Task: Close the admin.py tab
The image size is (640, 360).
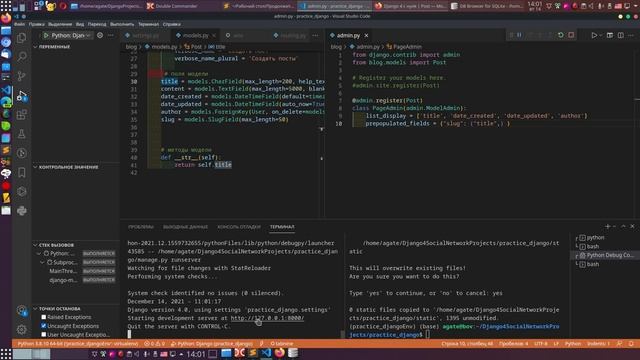Action: pyautogui.click(x=366, y=36)
